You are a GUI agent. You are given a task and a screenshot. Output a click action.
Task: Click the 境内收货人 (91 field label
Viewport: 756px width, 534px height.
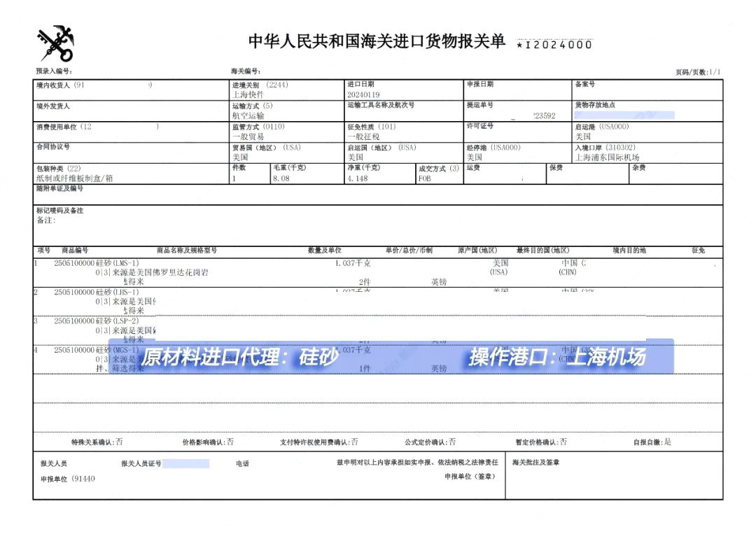pyautogui.click(x=60, y=85)
